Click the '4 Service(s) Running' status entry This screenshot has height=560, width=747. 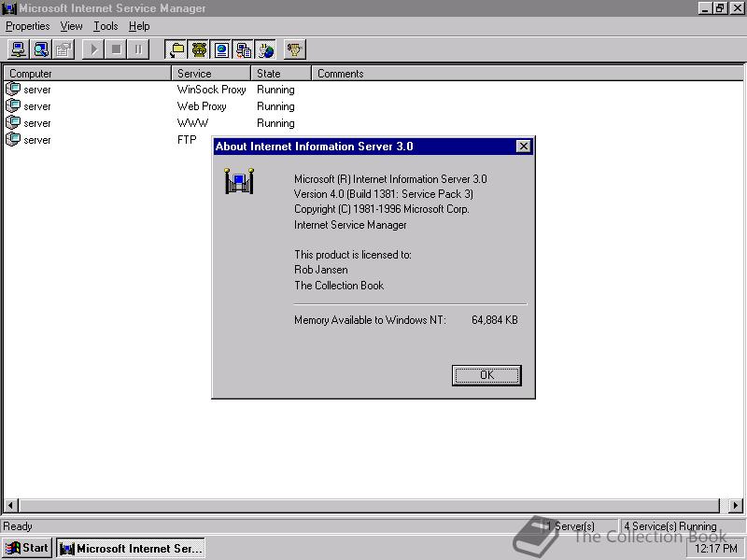point(670,526)
